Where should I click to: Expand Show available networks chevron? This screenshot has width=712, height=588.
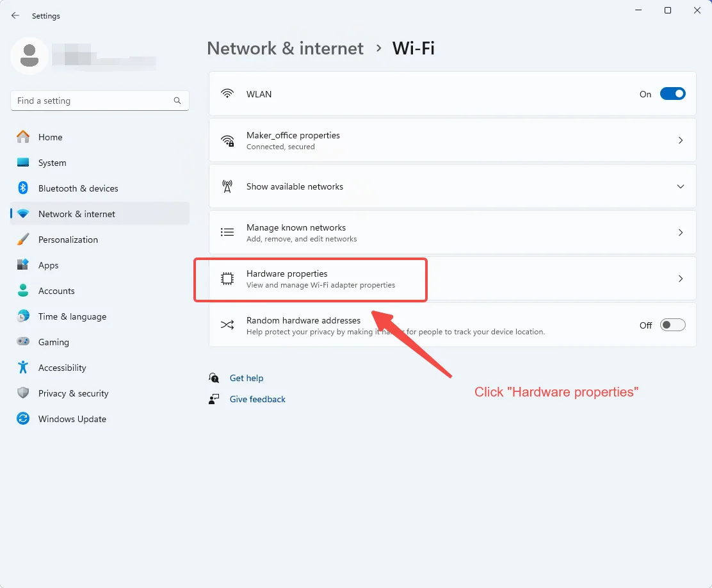pyautogui.click(x=680, y=186)
